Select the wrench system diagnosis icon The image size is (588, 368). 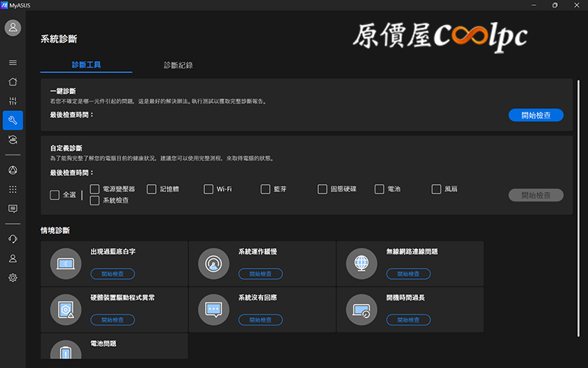(12, 121)
